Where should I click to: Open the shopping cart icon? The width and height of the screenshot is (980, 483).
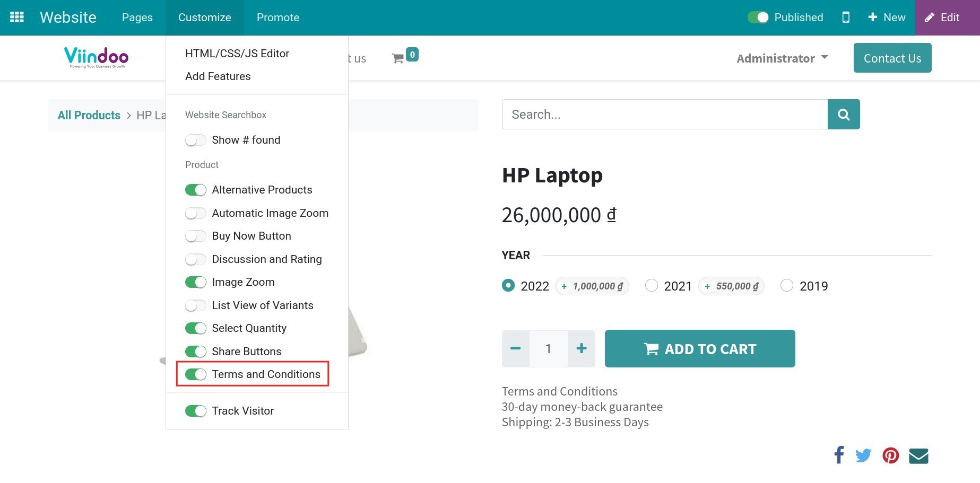pos(398,58)
